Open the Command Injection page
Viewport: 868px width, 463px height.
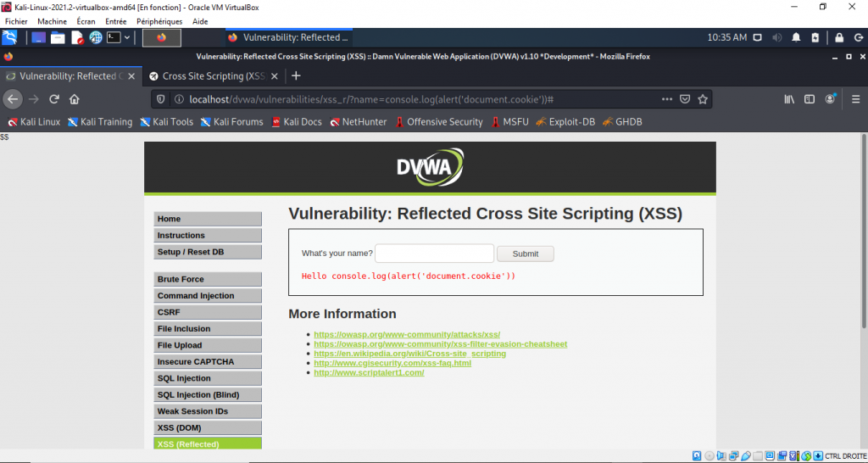(208, 296)
